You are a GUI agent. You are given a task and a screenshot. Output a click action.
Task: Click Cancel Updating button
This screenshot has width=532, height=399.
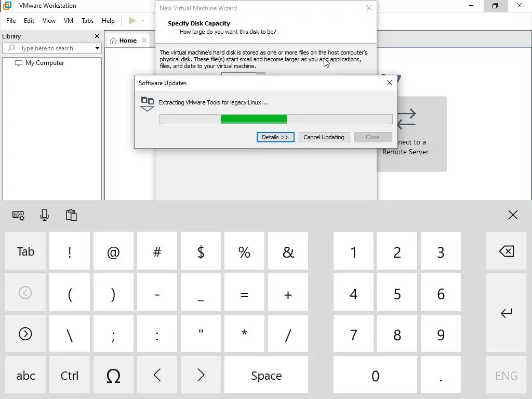click(324, 137)
